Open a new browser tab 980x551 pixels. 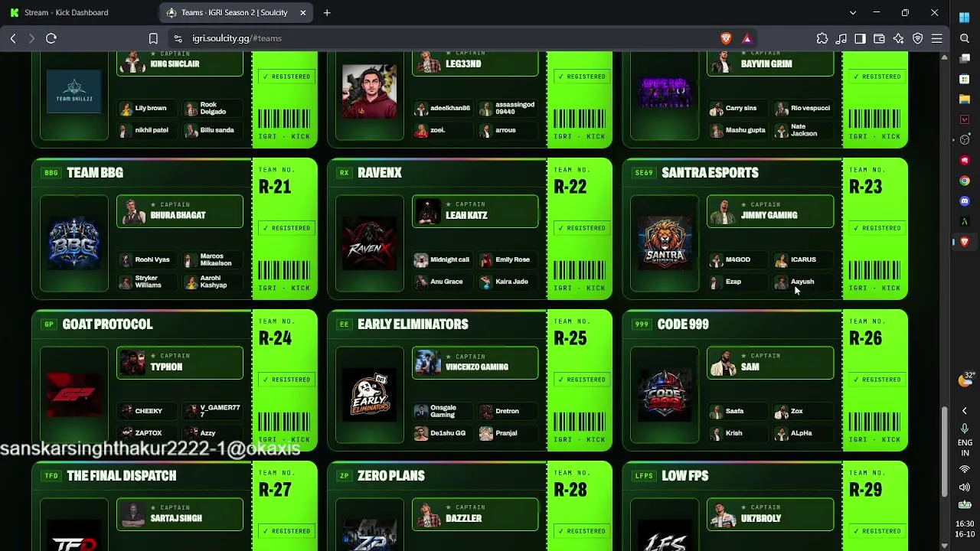327,12
